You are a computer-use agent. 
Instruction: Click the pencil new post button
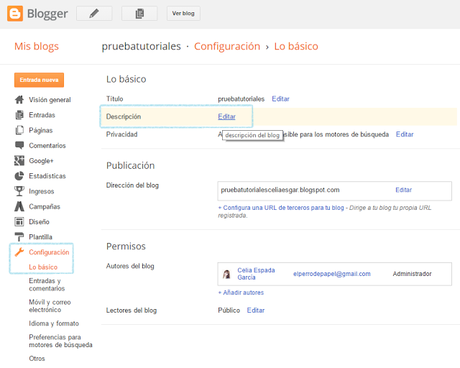click(94, 13)
